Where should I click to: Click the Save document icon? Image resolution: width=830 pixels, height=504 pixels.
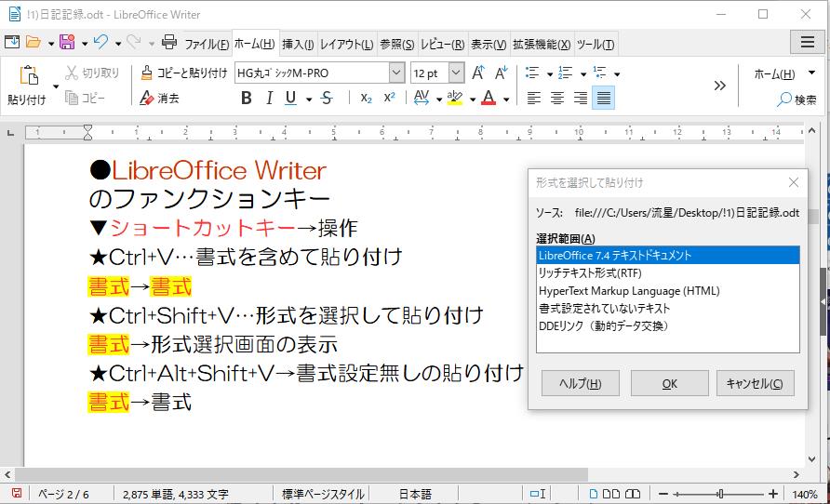(x=67, y=42)
